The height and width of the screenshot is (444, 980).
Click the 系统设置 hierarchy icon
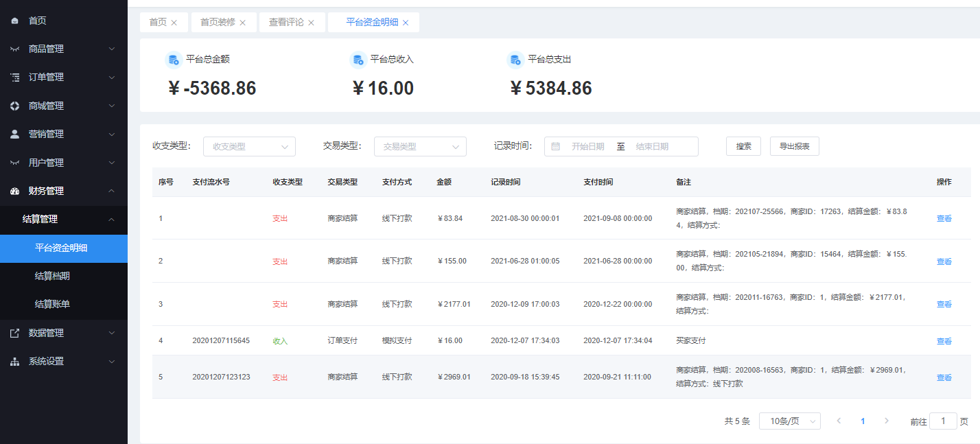click(x=15, y=362)
